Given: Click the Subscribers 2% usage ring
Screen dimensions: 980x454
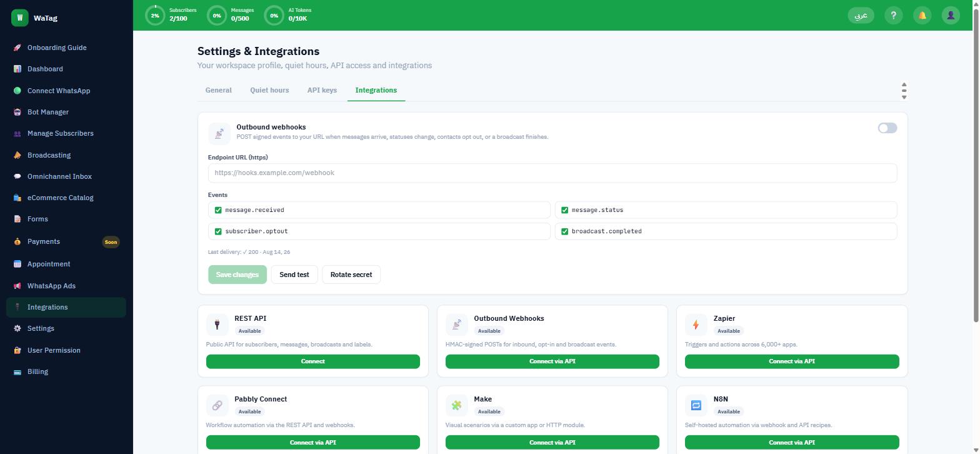Looking at the screenshot, I should (155, 16).
